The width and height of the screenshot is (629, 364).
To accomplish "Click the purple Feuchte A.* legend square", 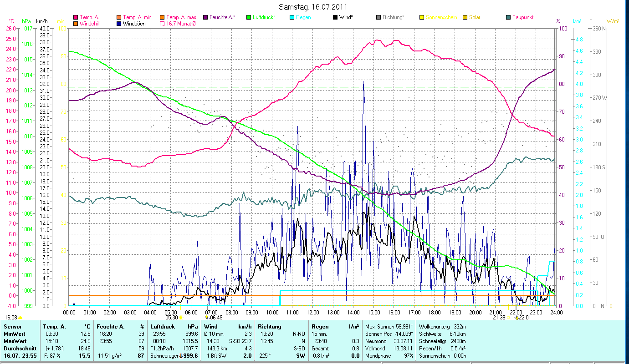I will point(205,17).
